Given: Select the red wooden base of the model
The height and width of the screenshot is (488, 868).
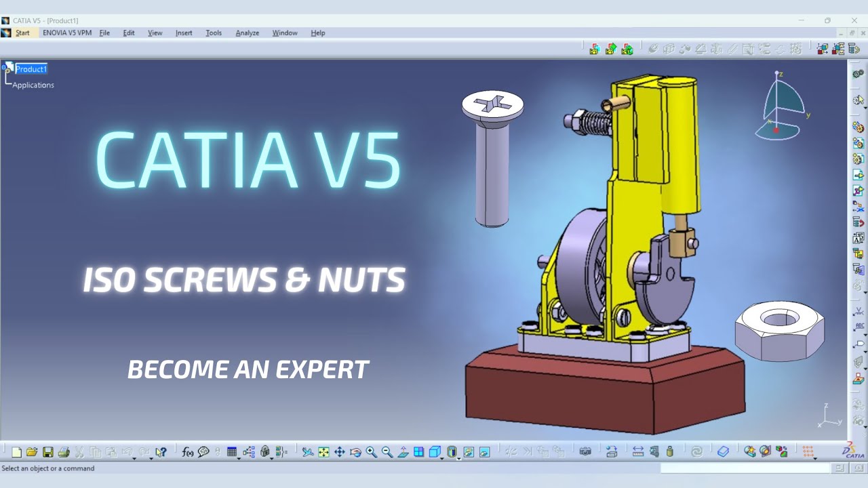Looking at the screenshot, I should pos(605,390).
